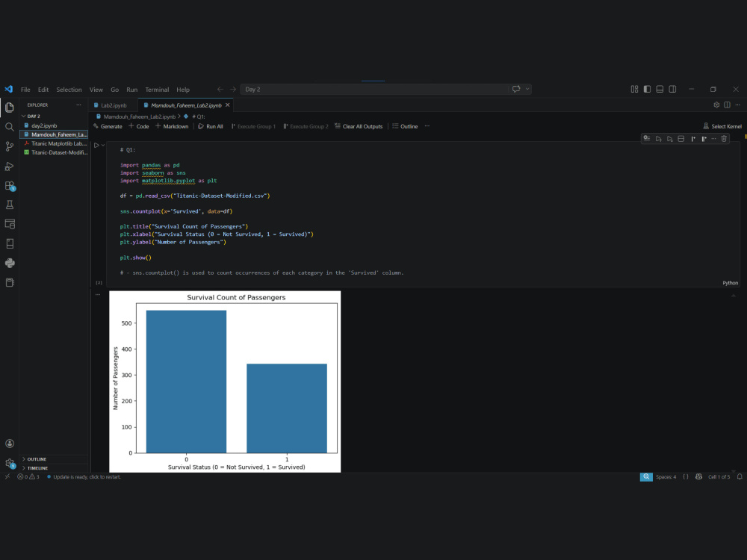Screen dimensions: 747x560
Task: Open the Run and Debug view
Action: click(x=10, y=166)
